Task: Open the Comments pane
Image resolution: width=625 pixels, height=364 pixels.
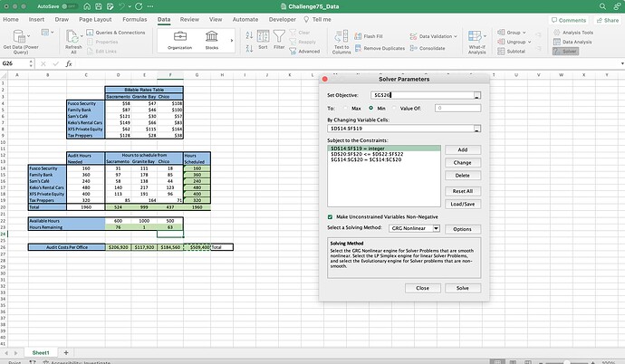Action: 569,20
